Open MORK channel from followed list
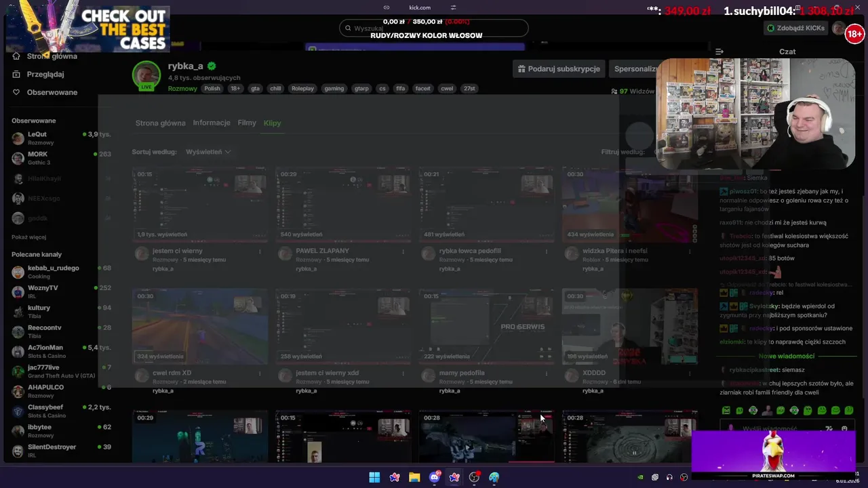The height and width of the screenshot is (488, 868). tap(61, 158)
